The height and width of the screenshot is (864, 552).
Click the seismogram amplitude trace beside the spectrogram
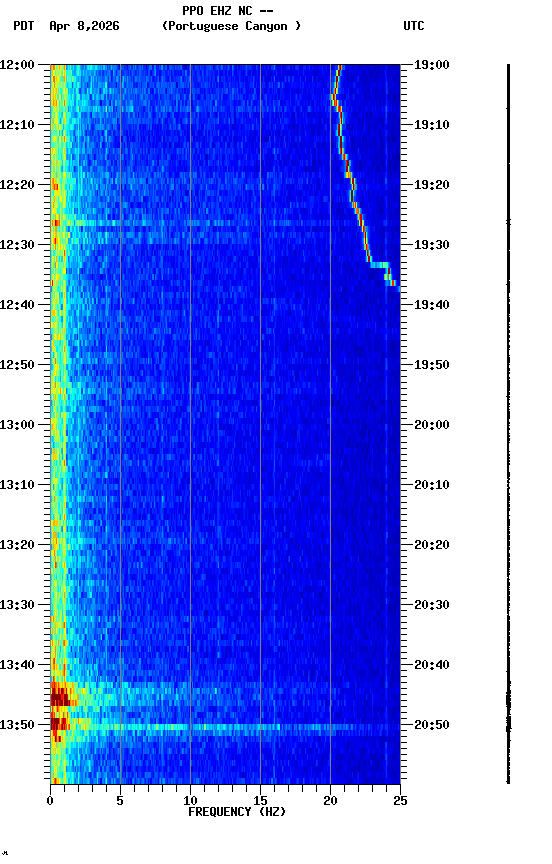pyautogui.click(x=508, y=424)
